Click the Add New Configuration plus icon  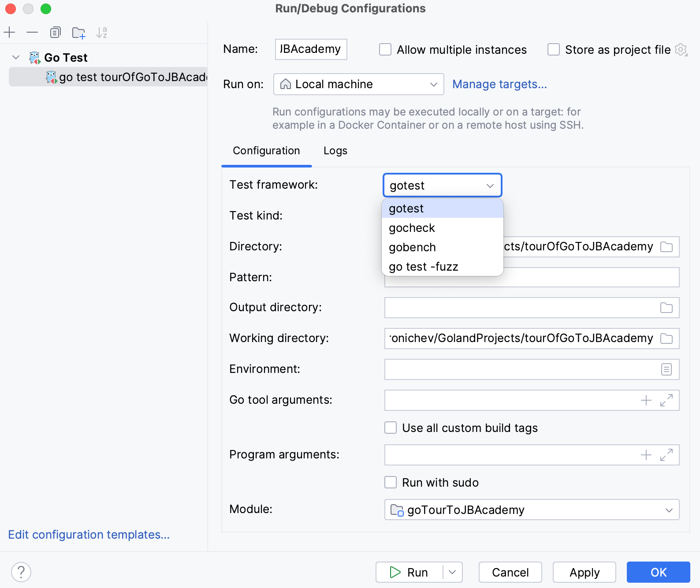(x=9, y=33)
